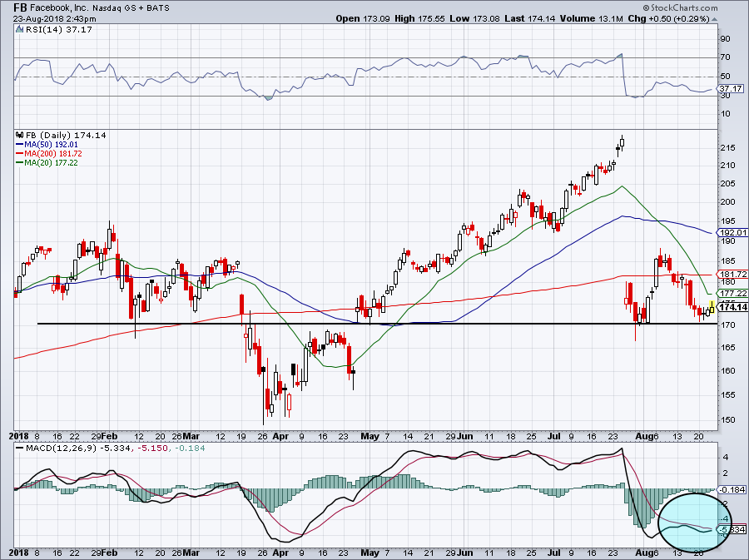Click the 150 price axis label
Screen dimensions: 749x560
727,420
